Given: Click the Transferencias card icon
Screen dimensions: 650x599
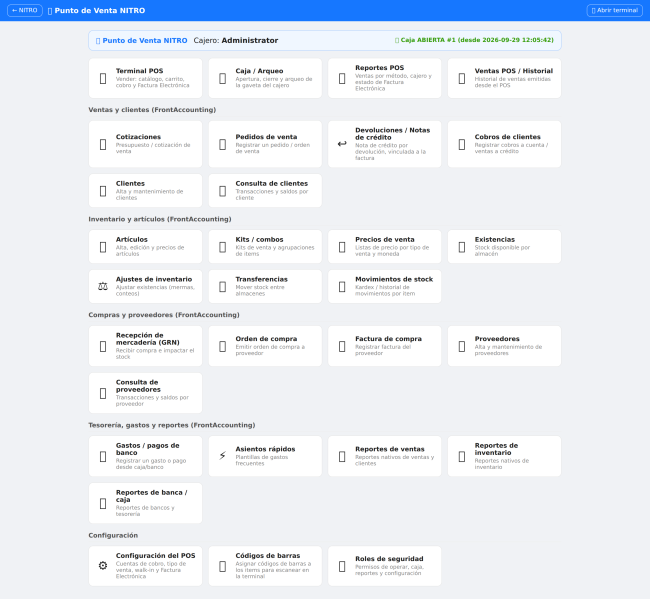Looking at the screenshot, I should (223, 286).
